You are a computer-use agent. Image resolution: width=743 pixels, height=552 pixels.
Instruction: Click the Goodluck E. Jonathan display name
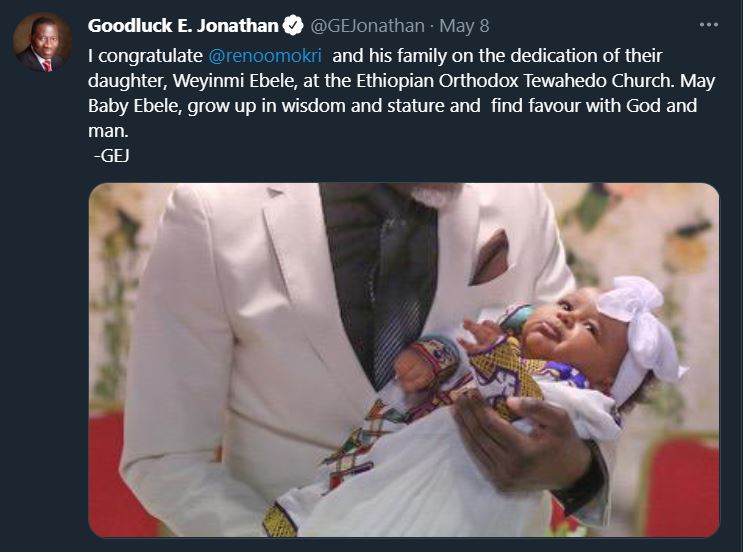[x=183, y=26]
